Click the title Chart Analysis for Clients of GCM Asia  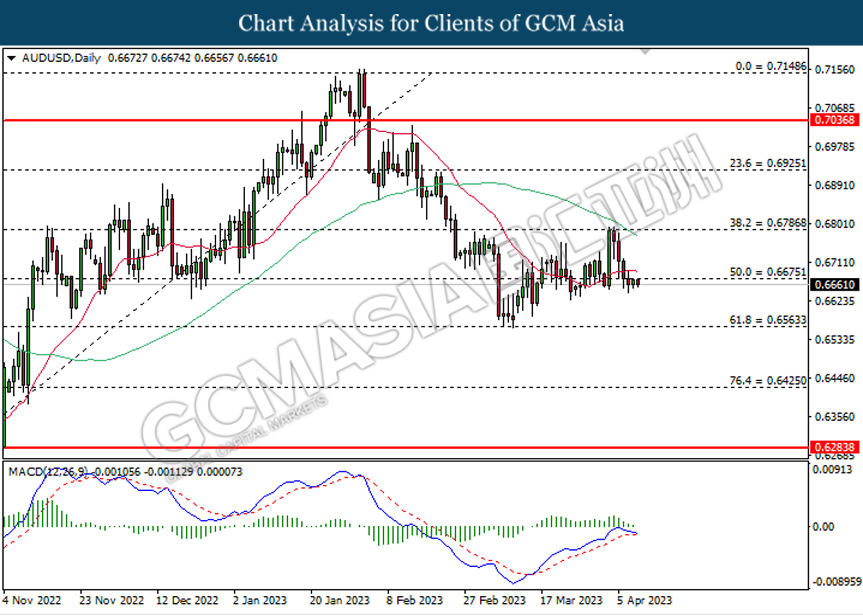431,23
